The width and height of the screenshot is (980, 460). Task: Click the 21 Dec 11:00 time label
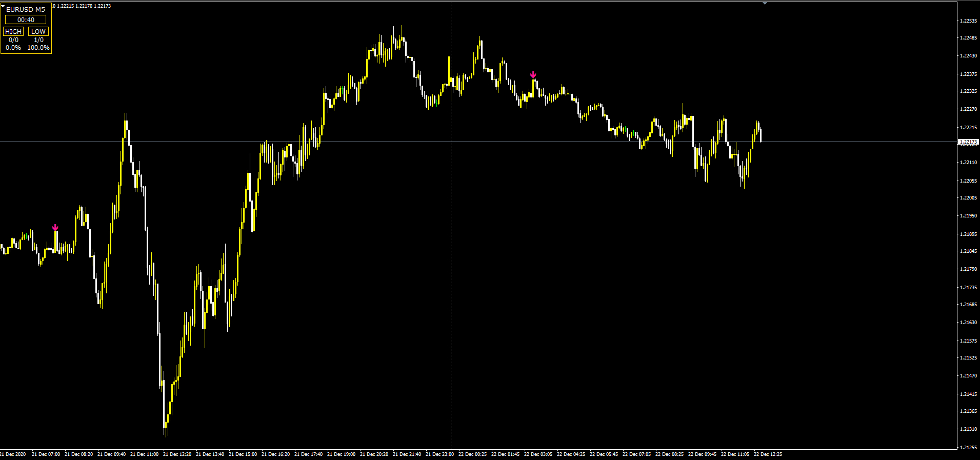(145, 454)
